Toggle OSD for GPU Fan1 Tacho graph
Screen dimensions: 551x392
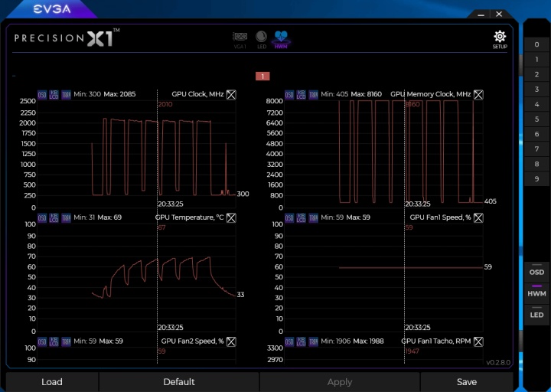pyautogui.click(x=289, y=341)
